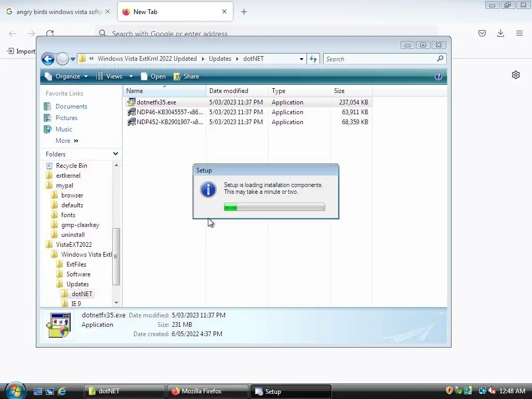Click Import bookmarks in Firefox toolbar
The width and height of the screenshot is (532, 399).
click(x=21, y=51)
